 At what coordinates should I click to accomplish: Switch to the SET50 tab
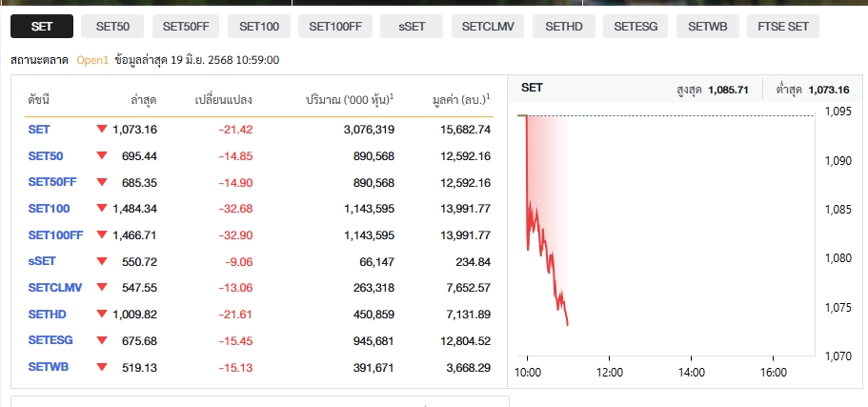click(112, 27)
